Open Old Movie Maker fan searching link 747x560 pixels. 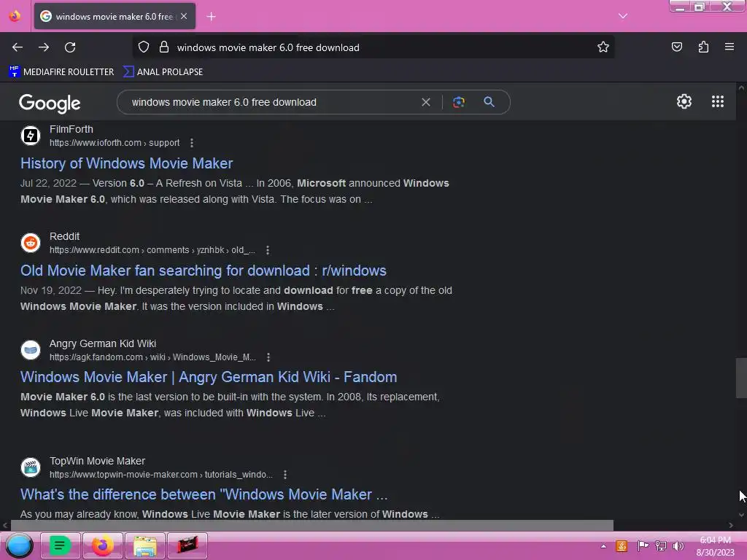coord(204,271)
